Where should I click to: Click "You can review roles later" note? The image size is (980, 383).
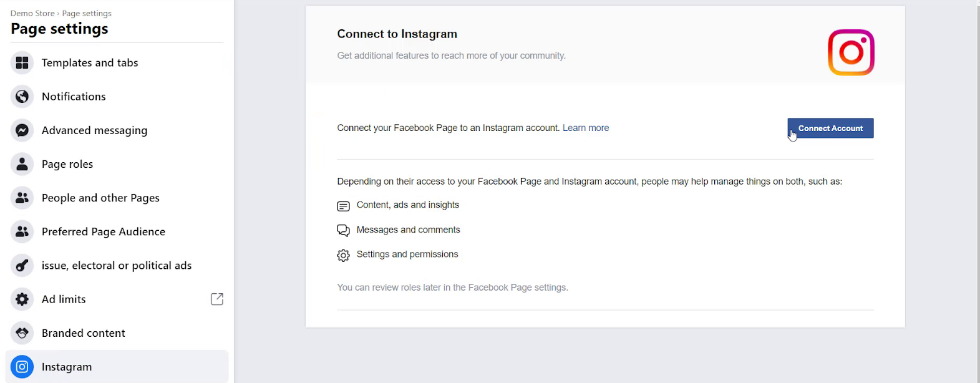tap(453, 288)
